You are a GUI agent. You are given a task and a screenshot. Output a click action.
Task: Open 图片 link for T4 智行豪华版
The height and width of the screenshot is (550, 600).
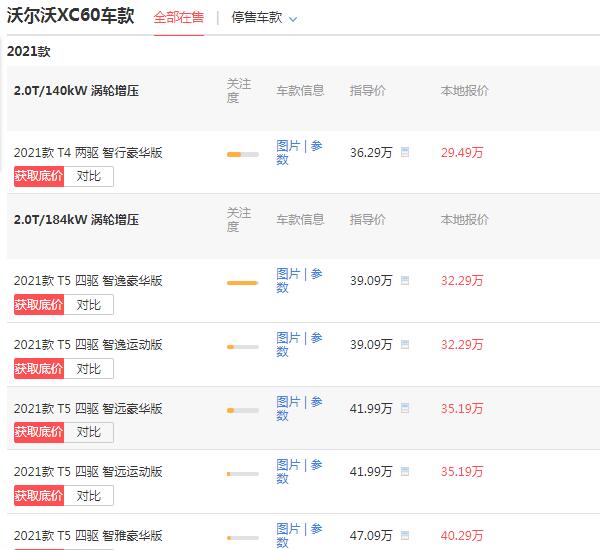288,146
